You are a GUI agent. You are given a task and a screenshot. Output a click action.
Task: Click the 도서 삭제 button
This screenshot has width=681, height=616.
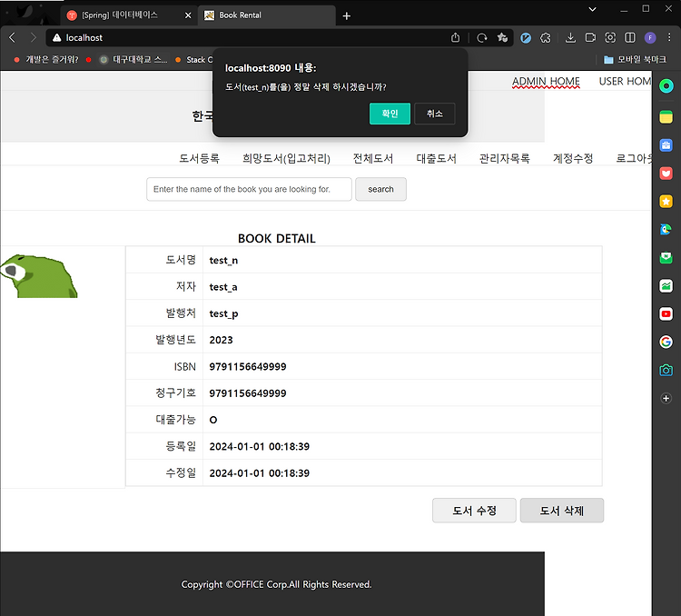[x=561, y=511]
